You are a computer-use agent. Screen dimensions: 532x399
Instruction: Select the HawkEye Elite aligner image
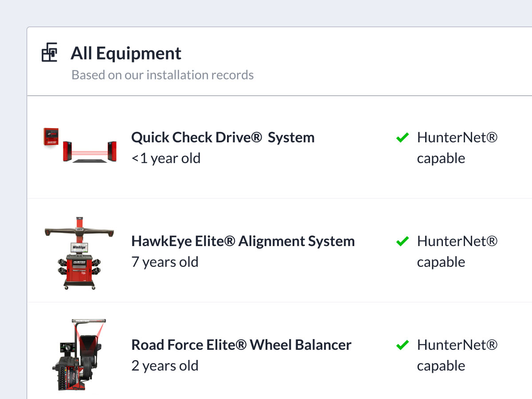(80, 253)
